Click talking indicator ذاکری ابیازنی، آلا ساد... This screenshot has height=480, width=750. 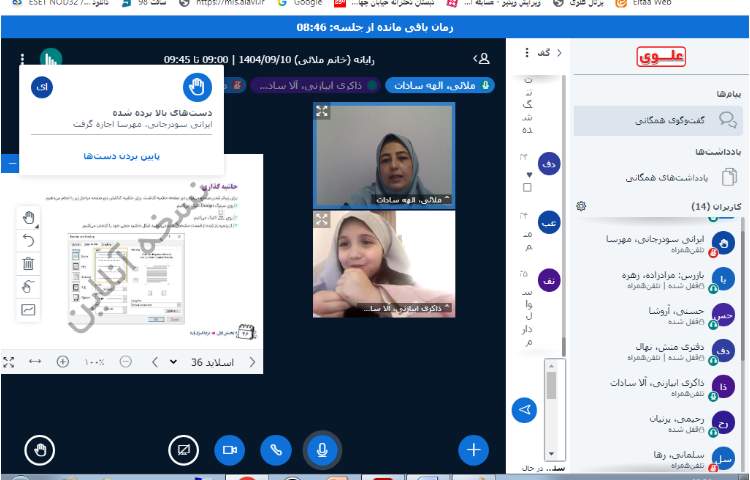[316, 86]
